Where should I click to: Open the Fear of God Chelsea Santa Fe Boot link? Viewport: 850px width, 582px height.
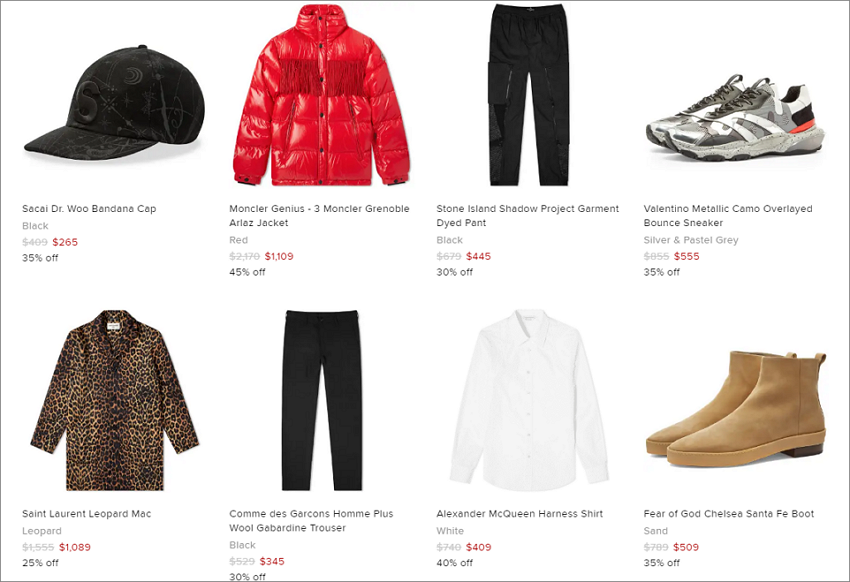coord(729,514)
